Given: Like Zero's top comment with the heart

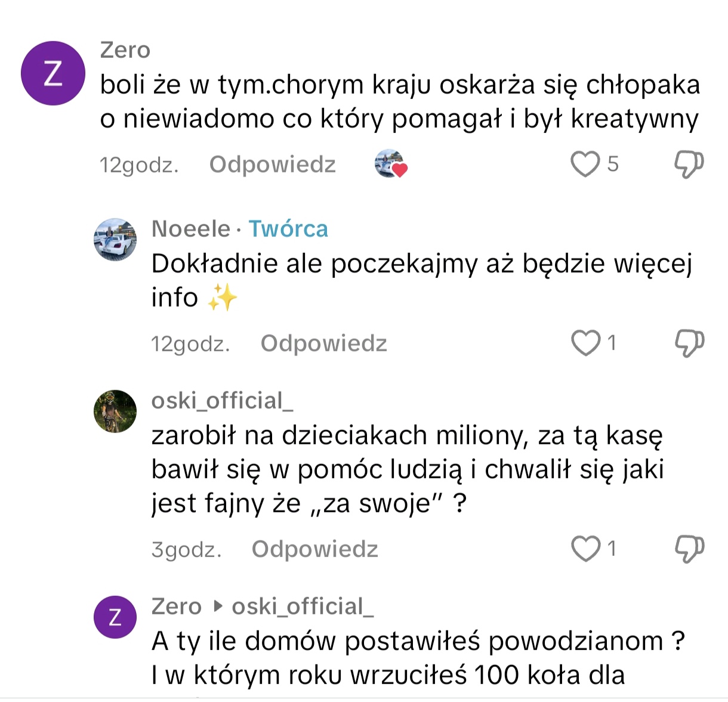Looking at the screenshot, I should point(585,164).
